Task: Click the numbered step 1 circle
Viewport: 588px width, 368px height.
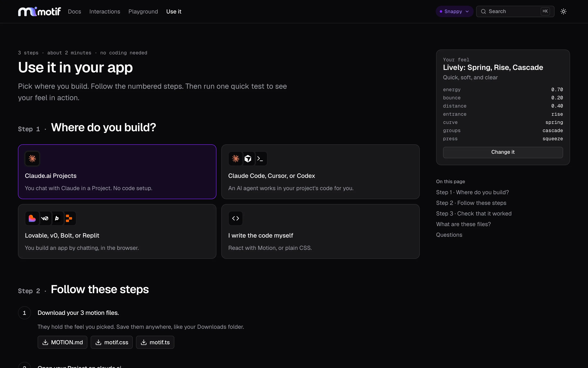Action: click(x=24, y=313)
